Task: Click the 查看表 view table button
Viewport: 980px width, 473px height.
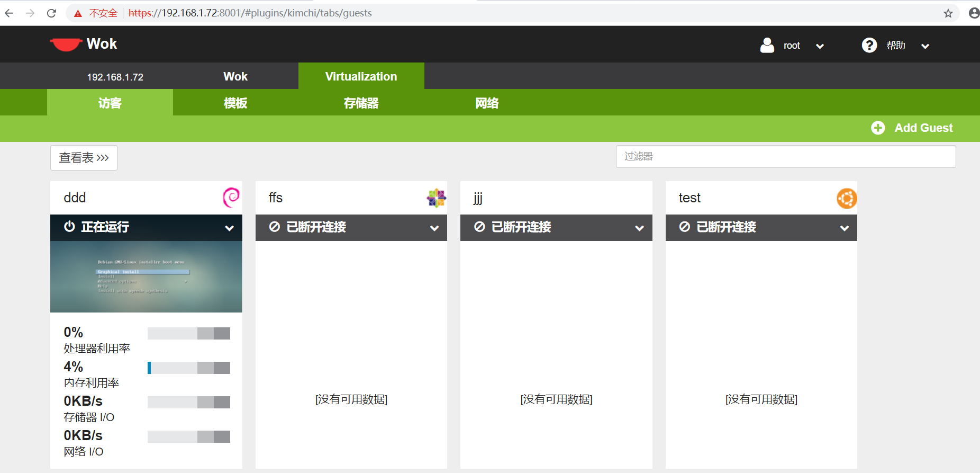Action: click(84, 158)
